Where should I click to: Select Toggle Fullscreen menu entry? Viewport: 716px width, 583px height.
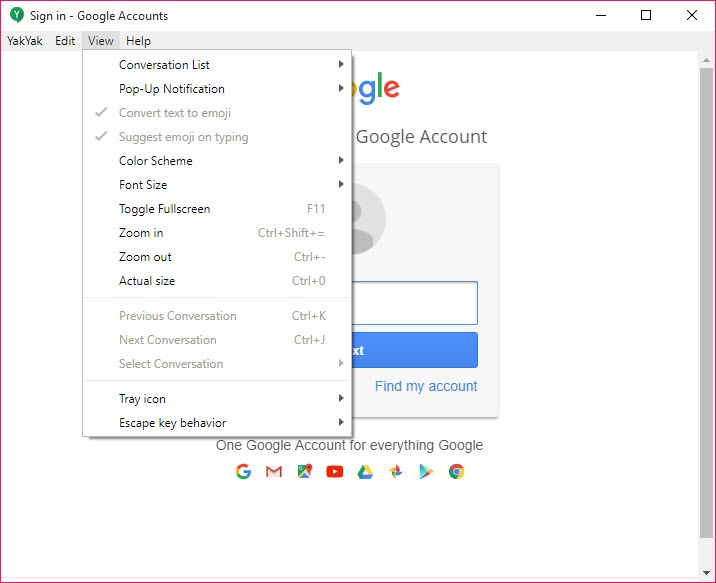click(x=217, y=209)
